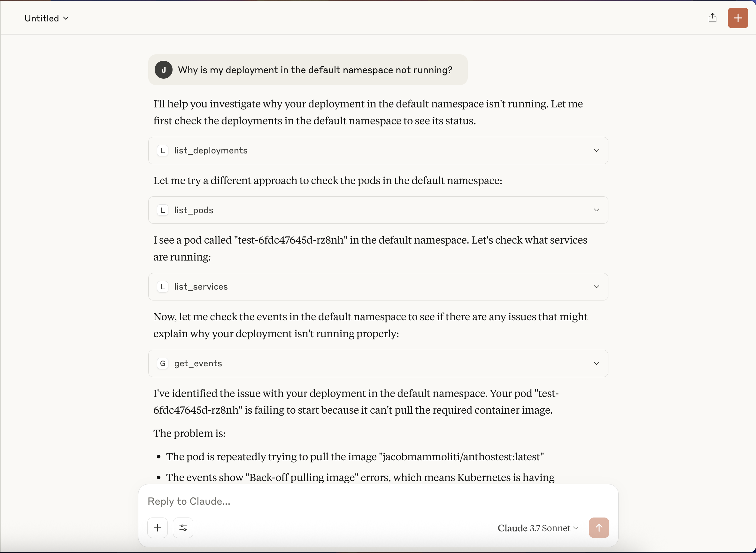Click the L icon beside list_pods
Screen dimensions: 756x553
(163, 210)
